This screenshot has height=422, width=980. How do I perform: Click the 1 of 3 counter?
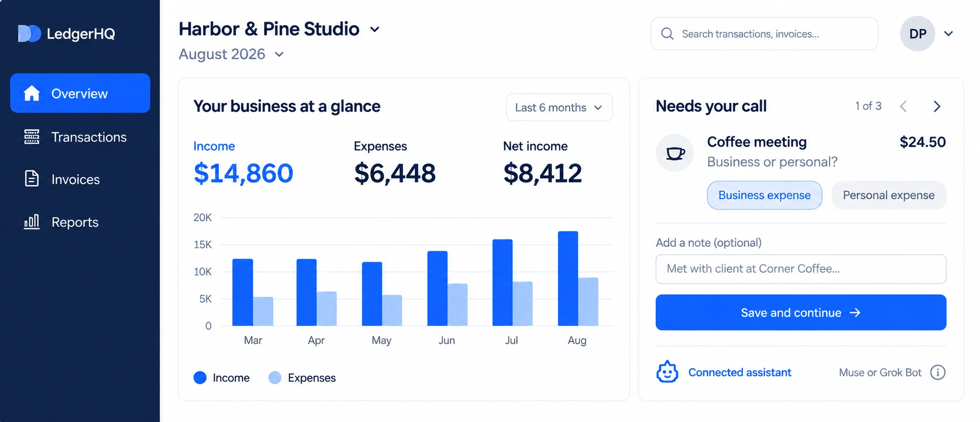(x=868, y=106)
